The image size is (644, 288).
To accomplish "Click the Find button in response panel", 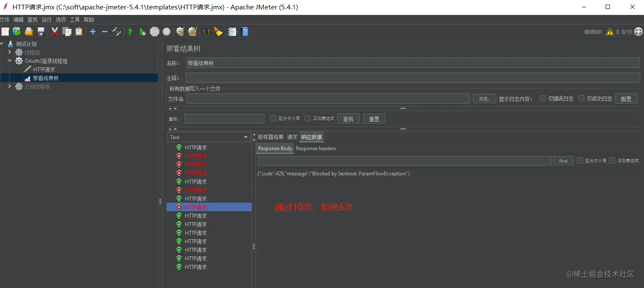I will tap(563, 161).
